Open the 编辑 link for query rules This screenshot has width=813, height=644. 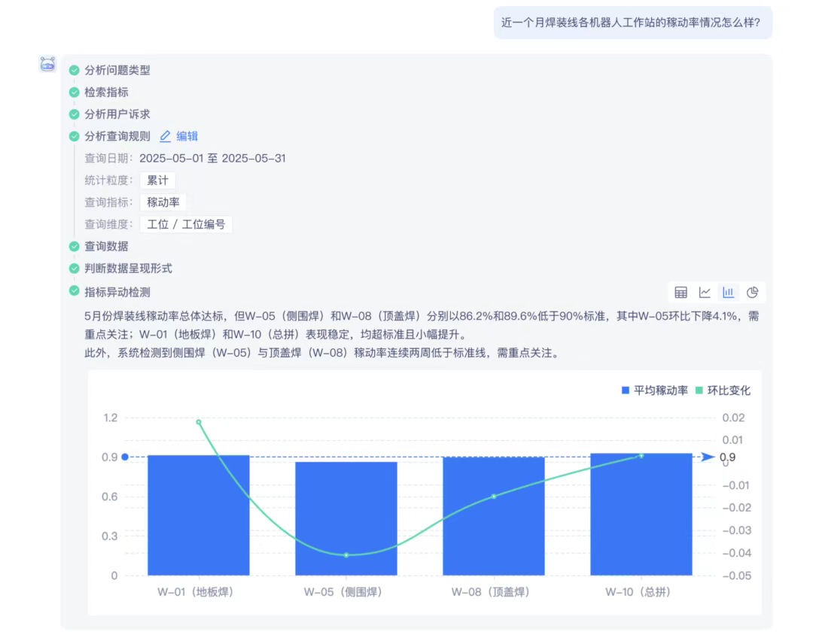click(187, 136)
